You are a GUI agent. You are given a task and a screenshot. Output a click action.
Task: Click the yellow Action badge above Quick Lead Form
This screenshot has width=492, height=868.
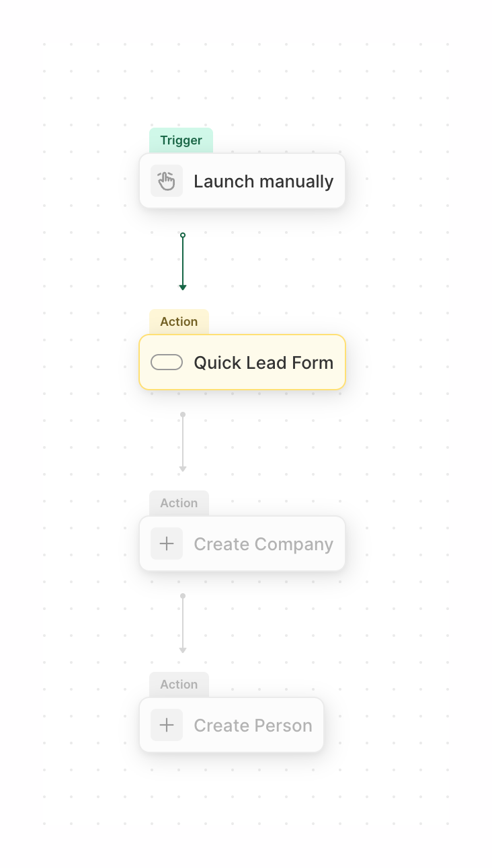pos(179,321)
